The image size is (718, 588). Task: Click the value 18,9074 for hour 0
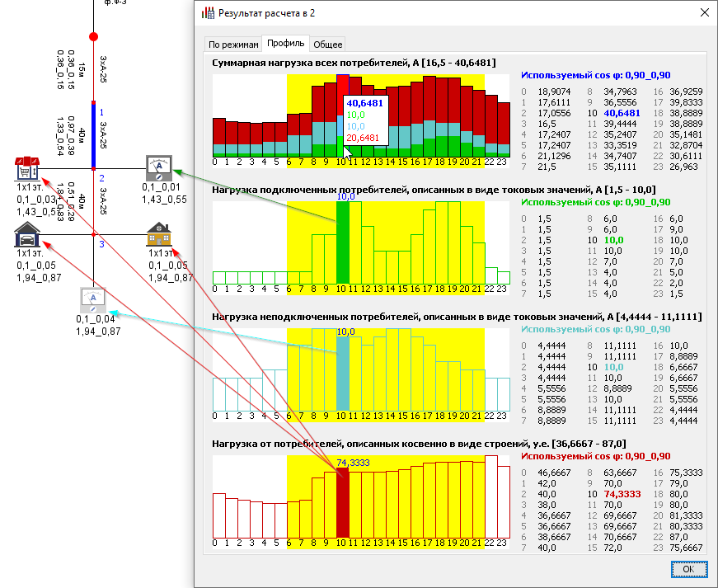click(554, 92)
